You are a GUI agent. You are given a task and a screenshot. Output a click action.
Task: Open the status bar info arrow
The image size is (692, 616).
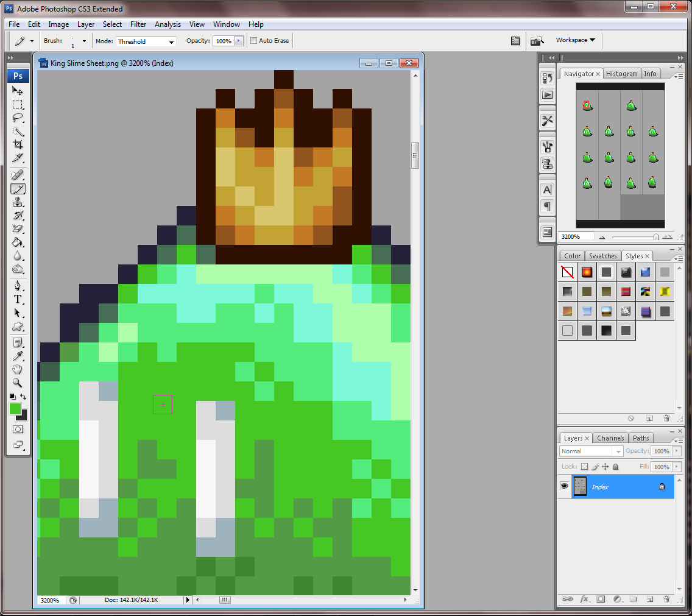pos(188,600)
